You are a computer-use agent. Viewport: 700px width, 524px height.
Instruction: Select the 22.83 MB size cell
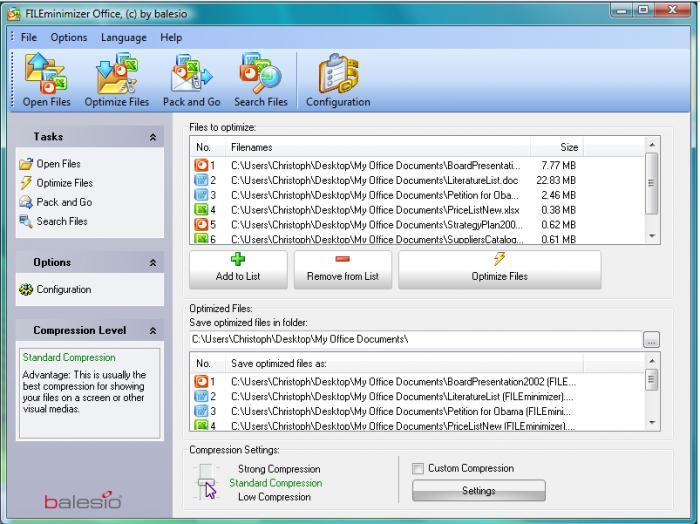(x=556, y=180)
